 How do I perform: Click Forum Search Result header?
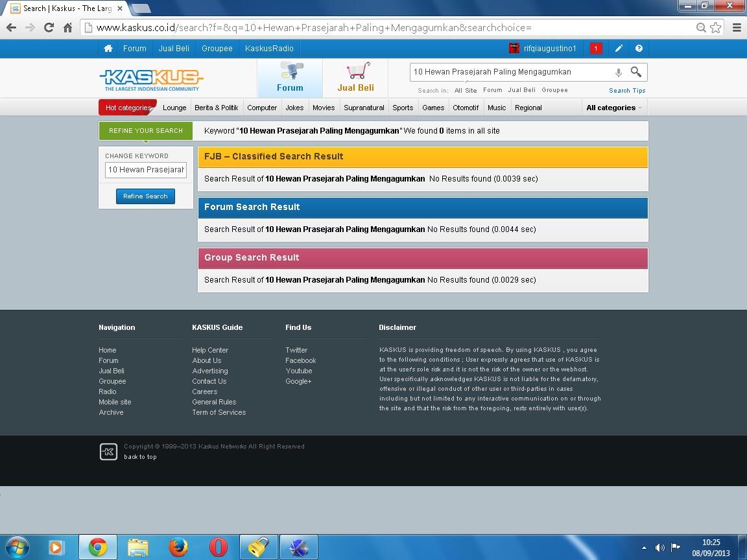coord(423,207)
